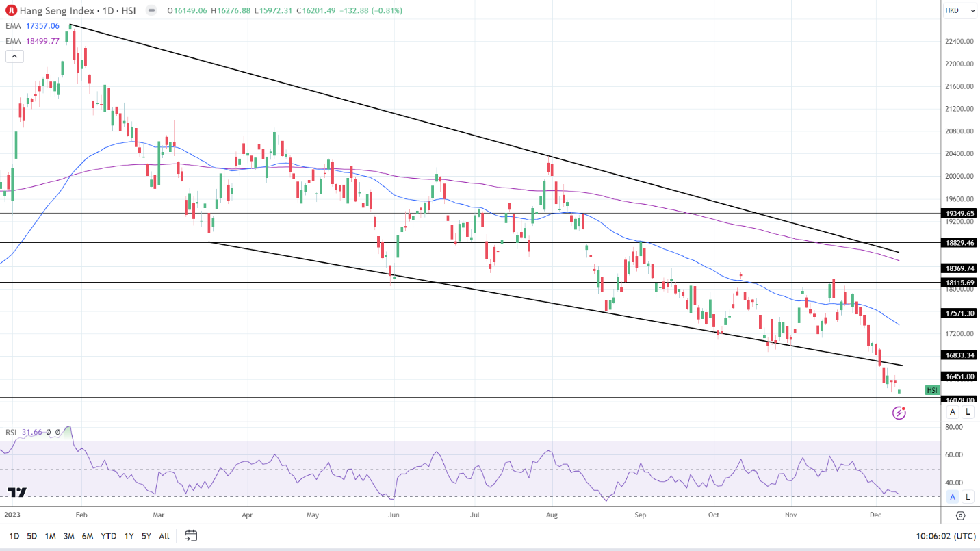
Task: Click the 20000.00 price axis tick
Action: coord(959,177)
